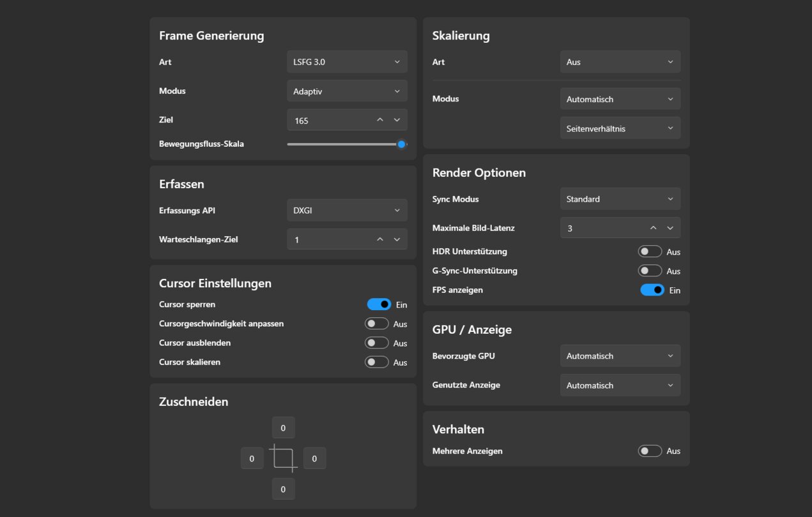Open the Frame Generierung Modus dropdown set to Adaptiv
This screenshot has height=517, width=812.
tap(347, 91)
